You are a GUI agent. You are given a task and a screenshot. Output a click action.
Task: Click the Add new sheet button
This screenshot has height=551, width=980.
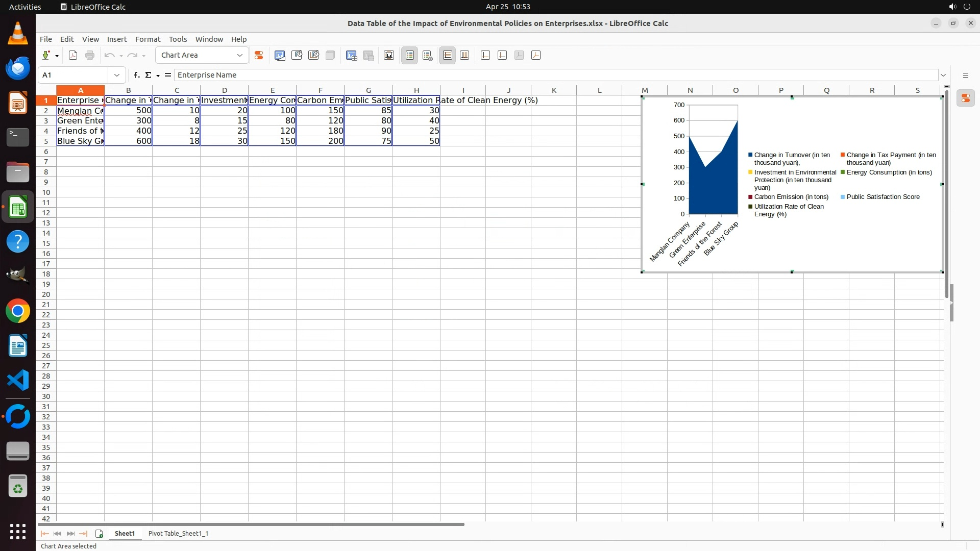99,534
